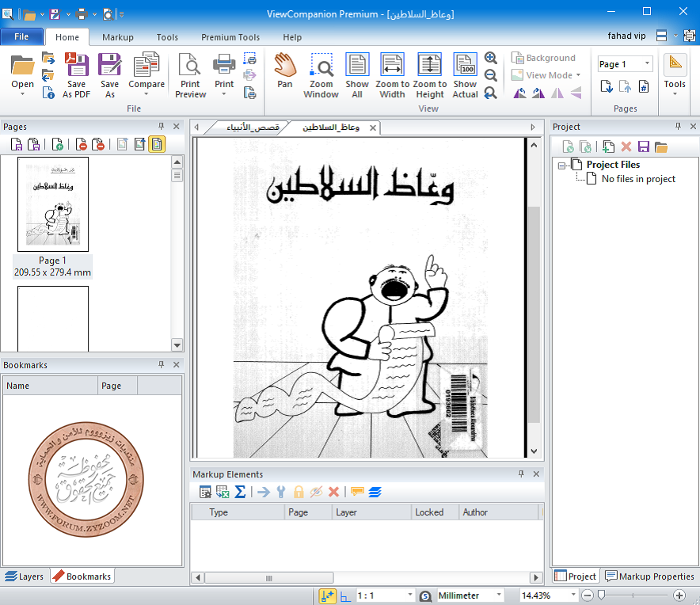Zoom in with the plus magnifier icon

[491, 58]
